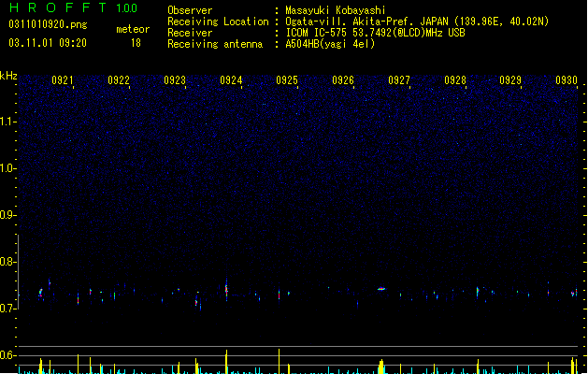Click the 0925 time marker

click(287, 80)
